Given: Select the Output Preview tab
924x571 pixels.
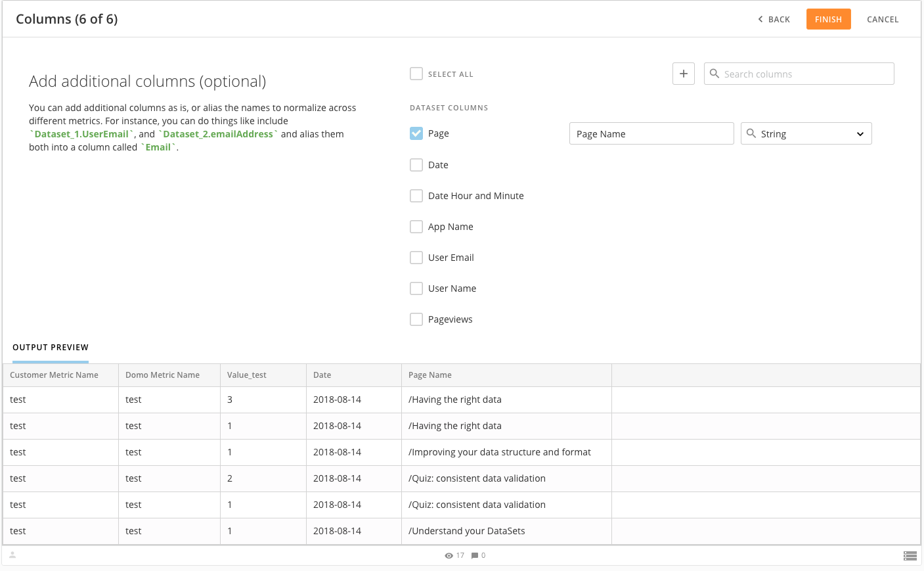Looking at the screenshot, I should [x=51, y=348].
